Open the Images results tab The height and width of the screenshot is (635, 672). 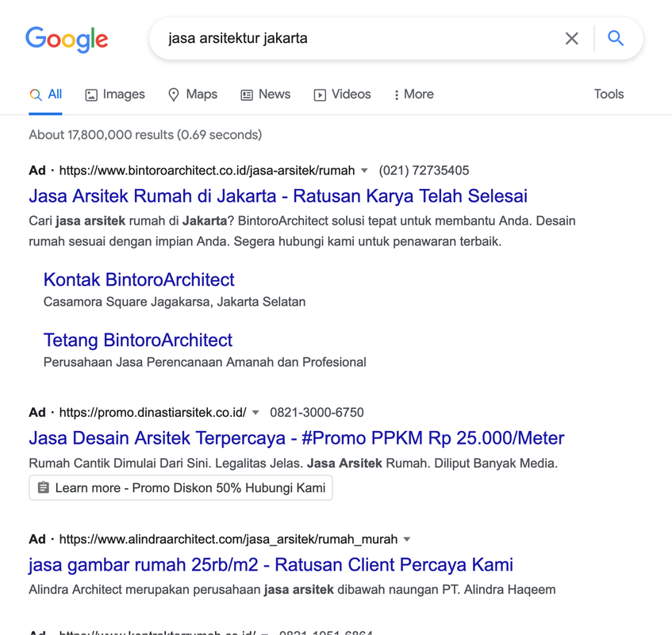115,94
